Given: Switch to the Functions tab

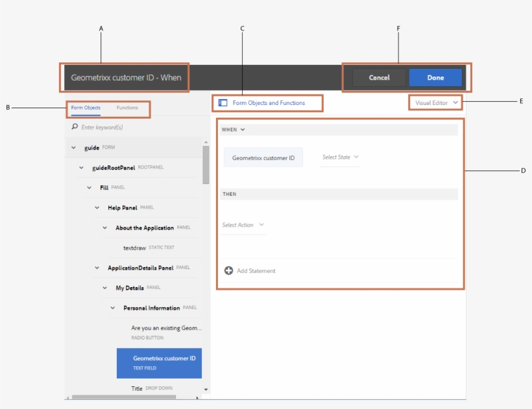Looking at the screenshot, I should [x=127, y=108].
